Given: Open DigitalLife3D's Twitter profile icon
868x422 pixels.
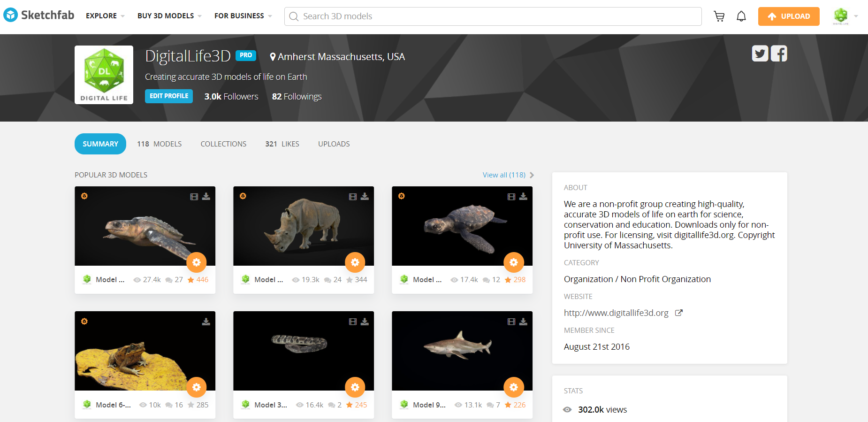Looking at the screenshot, I should (760, 54).
